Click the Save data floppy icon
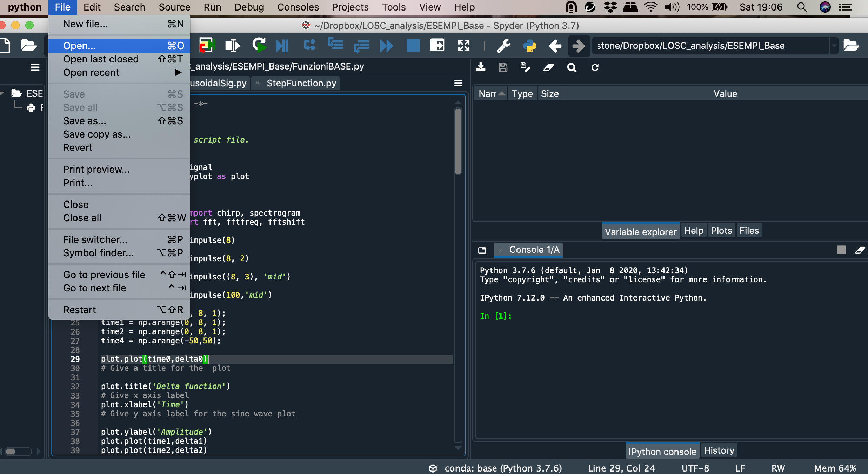Image resolution: width=868 pixels, height=474 pixels. pyautogui.click(x=503, y=67)
